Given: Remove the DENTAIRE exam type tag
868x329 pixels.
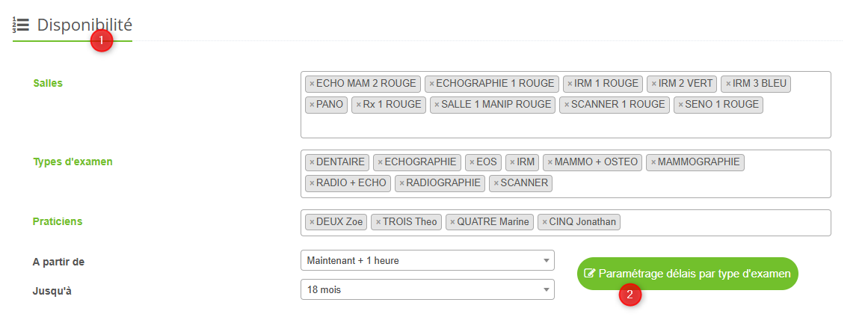Looking at the screenshot, I should pos(312,162).
